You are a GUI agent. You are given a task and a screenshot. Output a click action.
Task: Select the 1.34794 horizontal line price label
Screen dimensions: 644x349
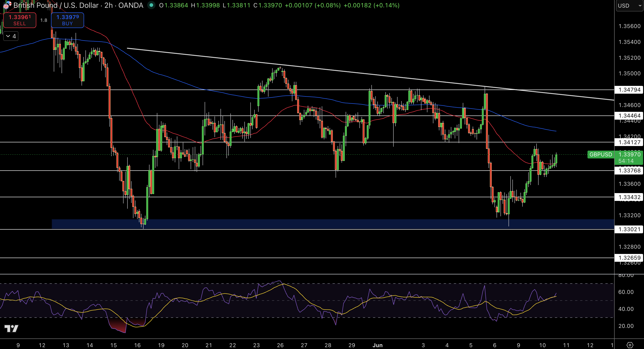(629, 90)
